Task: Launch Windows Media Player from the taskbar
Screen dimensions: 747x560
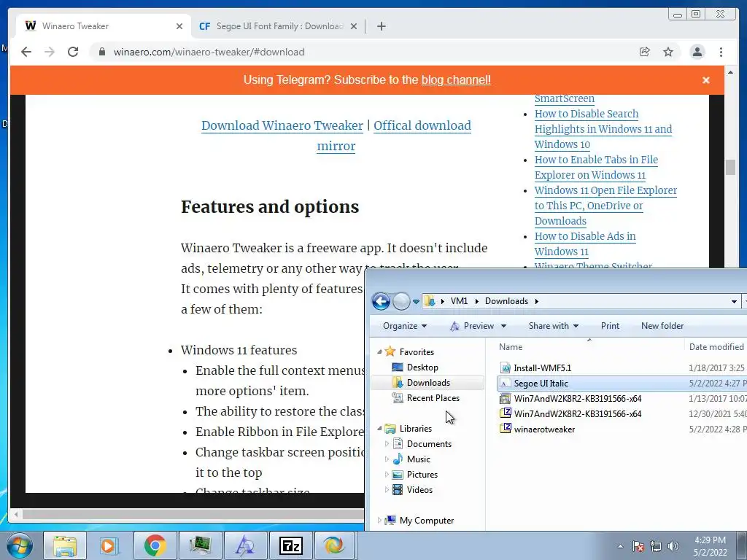Action: tap(108, 545)
